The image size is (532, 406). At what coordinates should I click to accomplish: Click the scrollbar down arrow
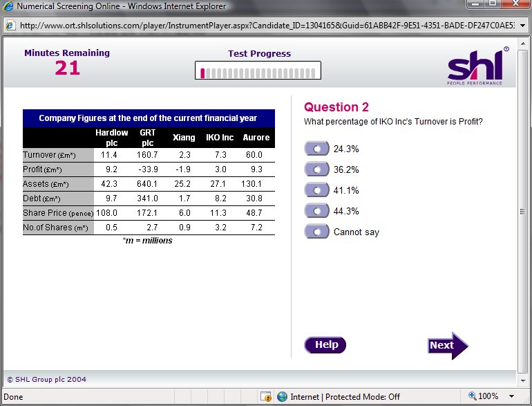[x=523, y=380]
